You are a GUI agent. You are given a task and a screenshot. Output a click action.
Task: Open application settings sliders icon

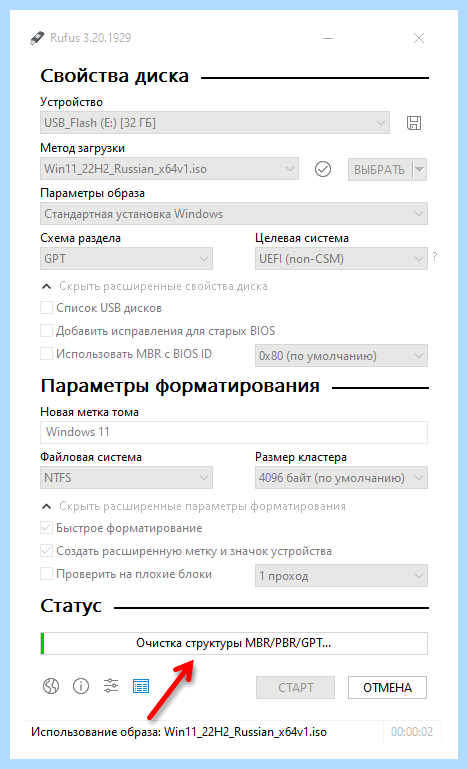[111, 686]
